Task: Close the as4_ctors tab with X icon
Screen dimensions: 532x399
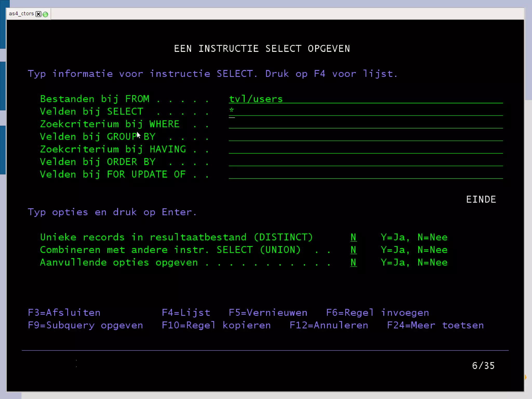Action: tap(38, 14)
